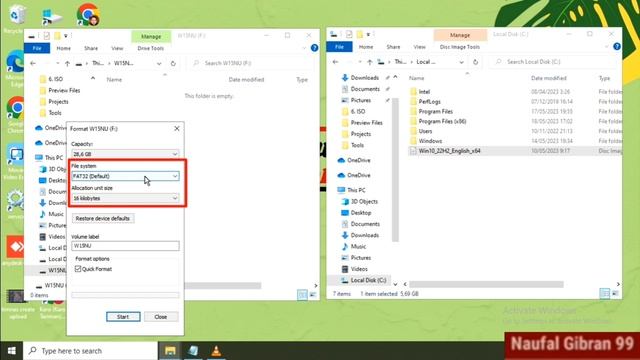Toggle the Quick Format checkbox

pyautogui.click(x=78, y=269)
